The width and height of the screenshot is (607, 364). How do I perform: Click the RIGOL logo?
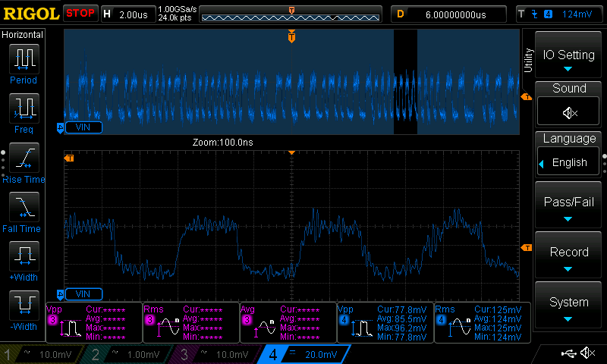tap(31, 14)
